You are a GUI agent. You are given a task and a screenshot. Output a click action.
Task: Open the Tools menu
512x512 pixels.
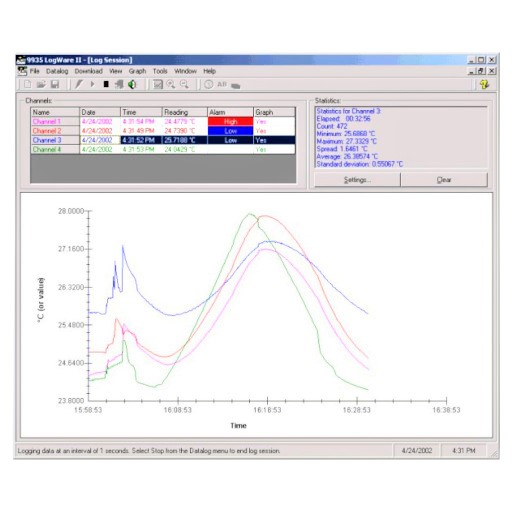pyautogui.click(x=160, y=71)
